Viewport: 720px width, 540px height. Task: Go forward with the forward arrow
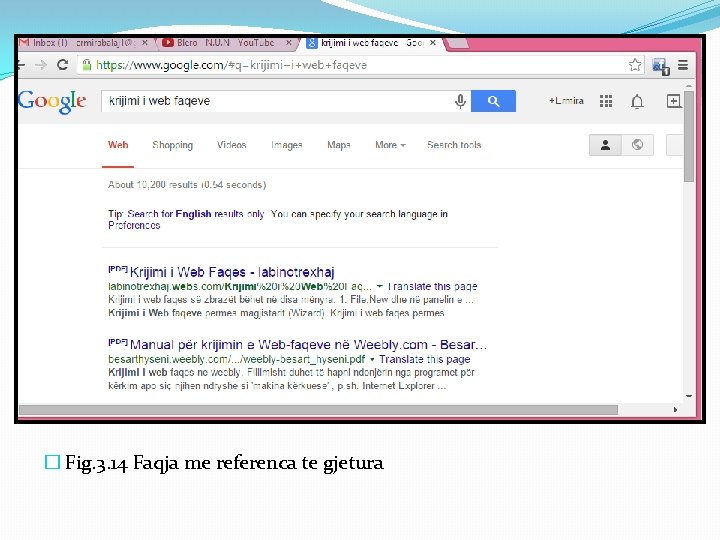[x=41, y=65]
